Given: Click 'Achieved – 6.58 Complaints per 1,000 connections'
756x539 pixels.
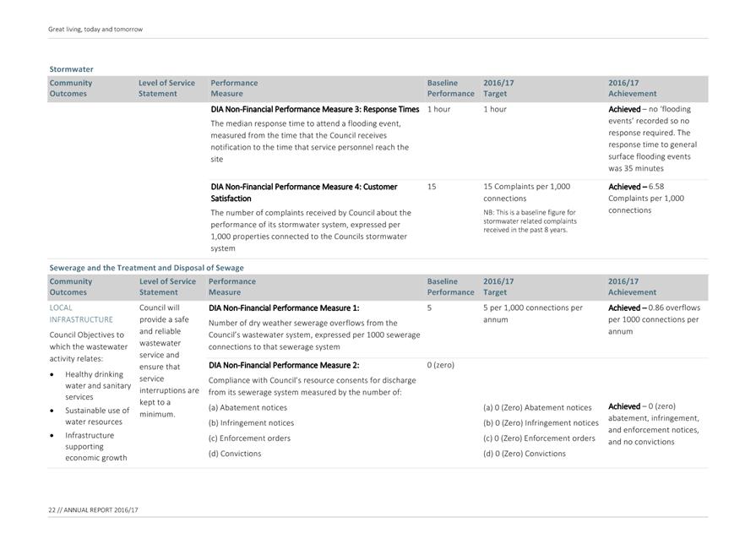Looking at the screenshot, I should tap(646, 199).
